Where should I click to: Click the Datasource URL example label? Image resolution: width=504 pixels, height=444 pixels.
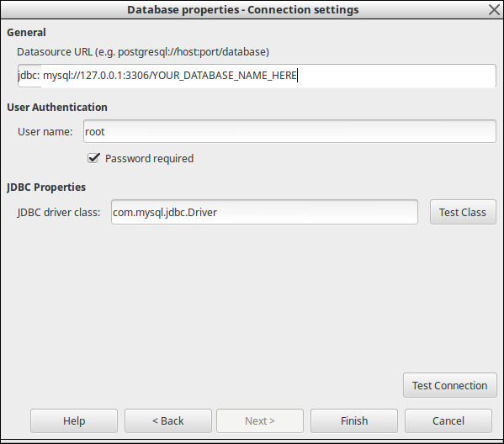pyautogui.click(x=143, y=52)
